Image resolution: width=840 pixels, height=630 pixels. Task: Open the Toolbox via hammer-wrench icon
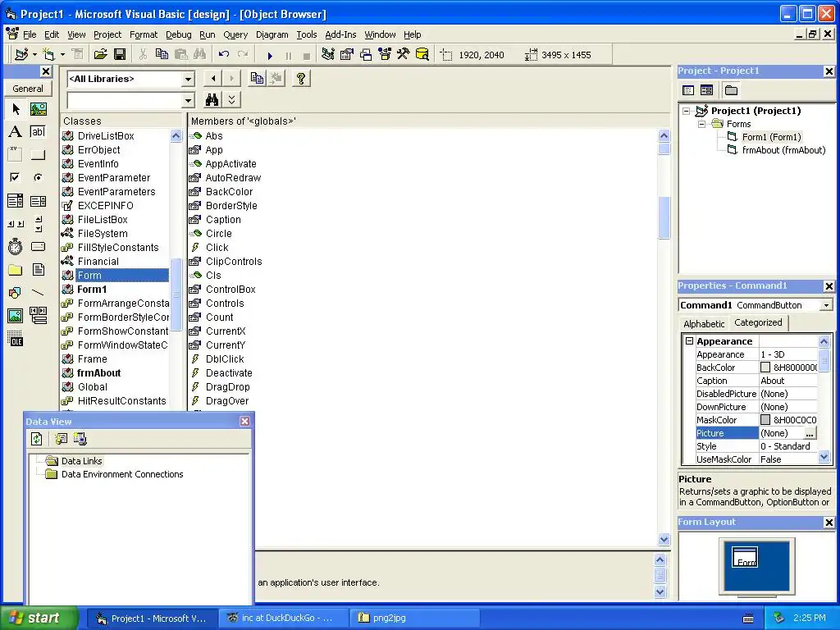(x=403, y=55)
